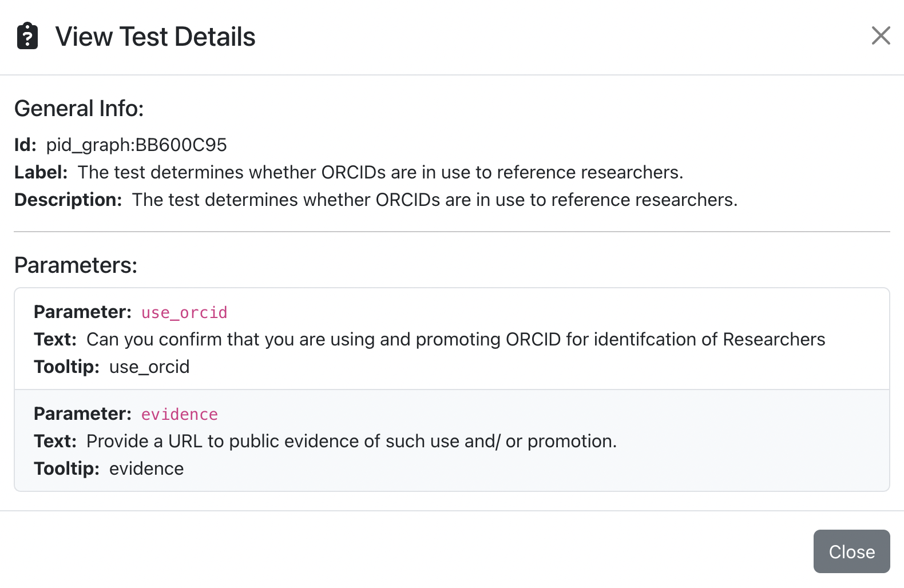The height and width of the screenshot is (588, 904).
Task: Click the bold Description: field label
Action: [x=68, y=200]
